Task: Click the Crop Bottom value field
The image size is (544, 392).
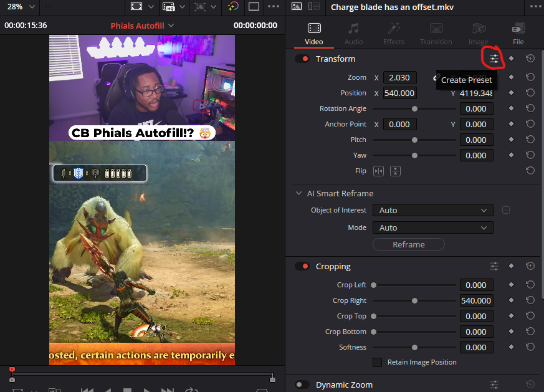Action: pyautogui.click(x=476, y=332)
